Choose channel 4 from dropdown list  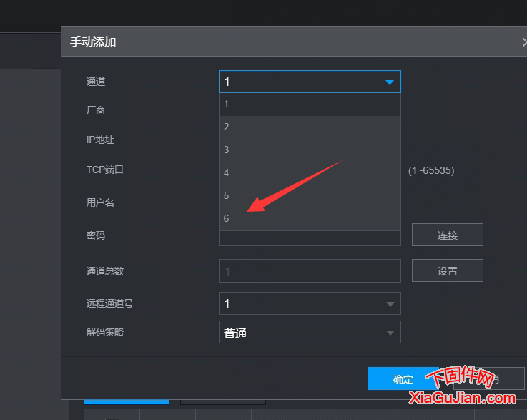[x=310, y=173]
